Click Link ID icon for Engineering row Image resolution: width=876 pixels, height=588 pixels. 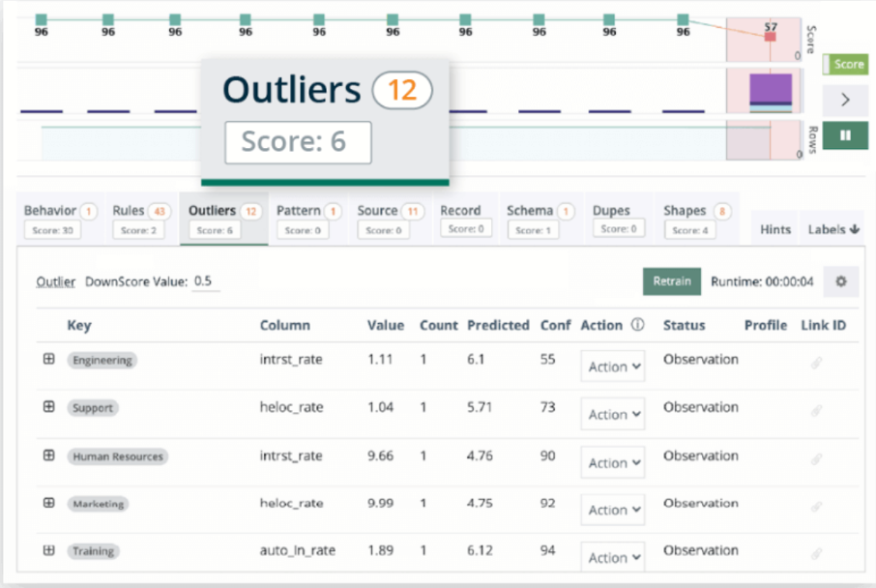point(817,363)
